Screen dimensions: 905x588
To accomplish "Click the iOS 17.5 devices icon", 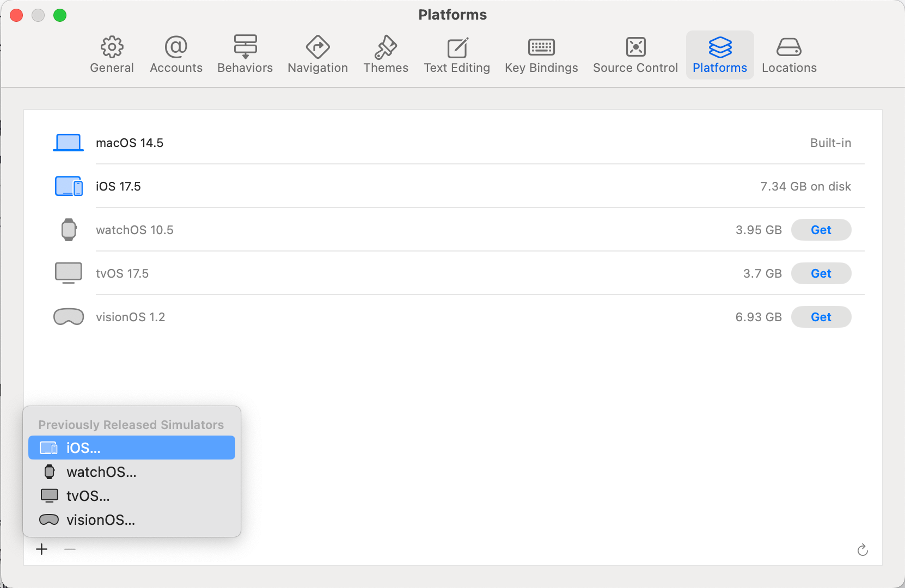I will (69, 186).
